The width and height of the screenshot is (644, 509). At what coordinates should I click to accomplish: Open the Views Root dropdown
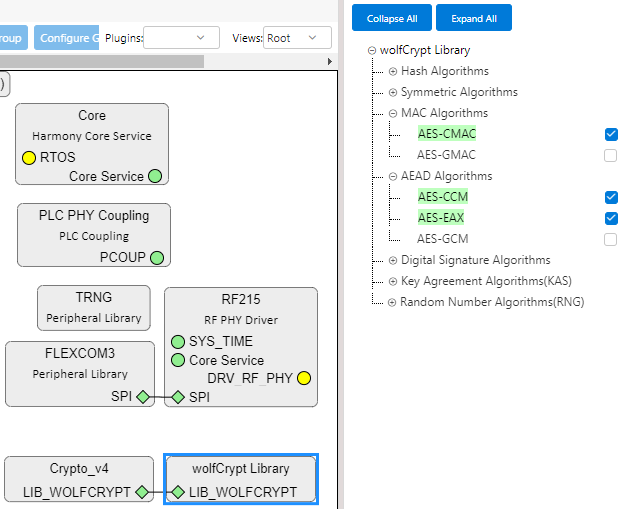click(297, 38)
